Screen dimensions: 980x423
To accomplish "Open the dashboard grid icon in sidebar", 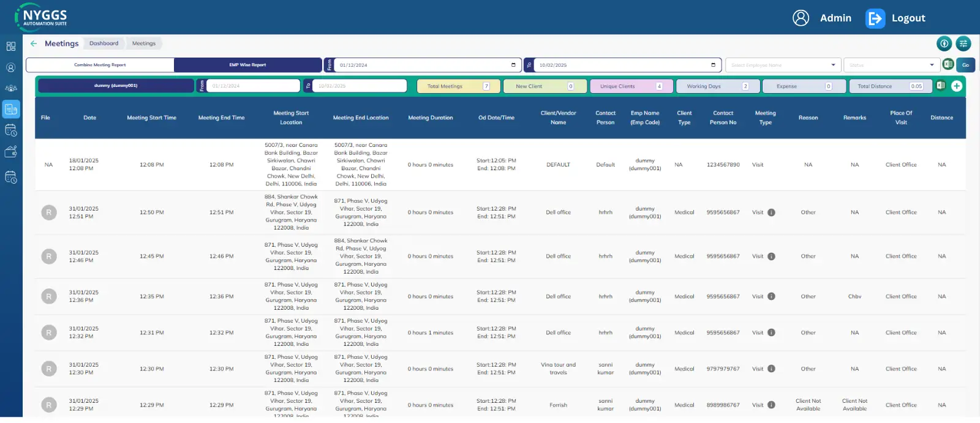I will click(11, 47).
